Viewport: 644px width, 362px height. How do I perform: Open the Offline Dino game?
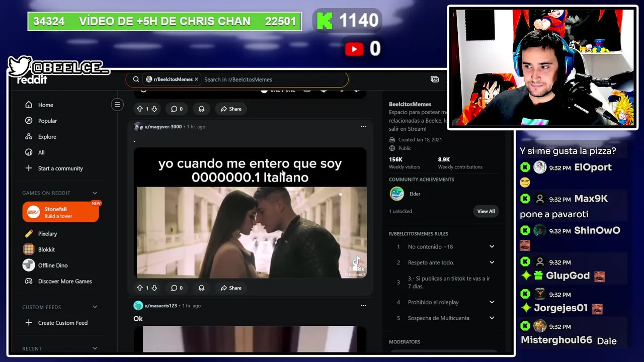(52, 265)
